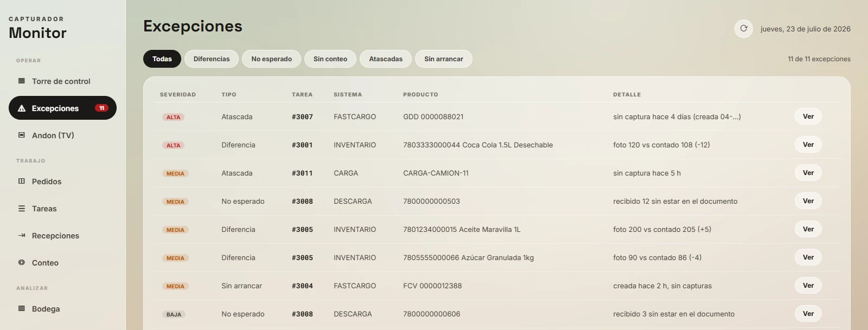Click 'recibido 12 sin estar en el documento'

click(675, 201)
